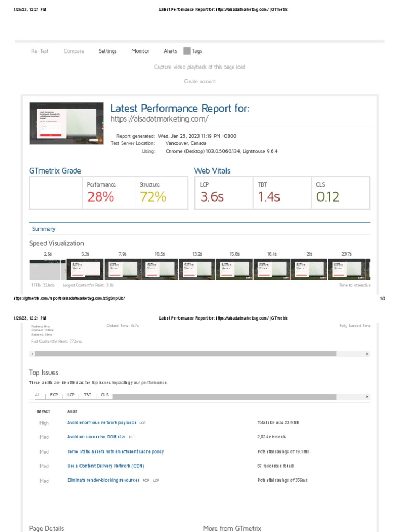Click the Structure 72% score
399x532 pixels.
153,196
